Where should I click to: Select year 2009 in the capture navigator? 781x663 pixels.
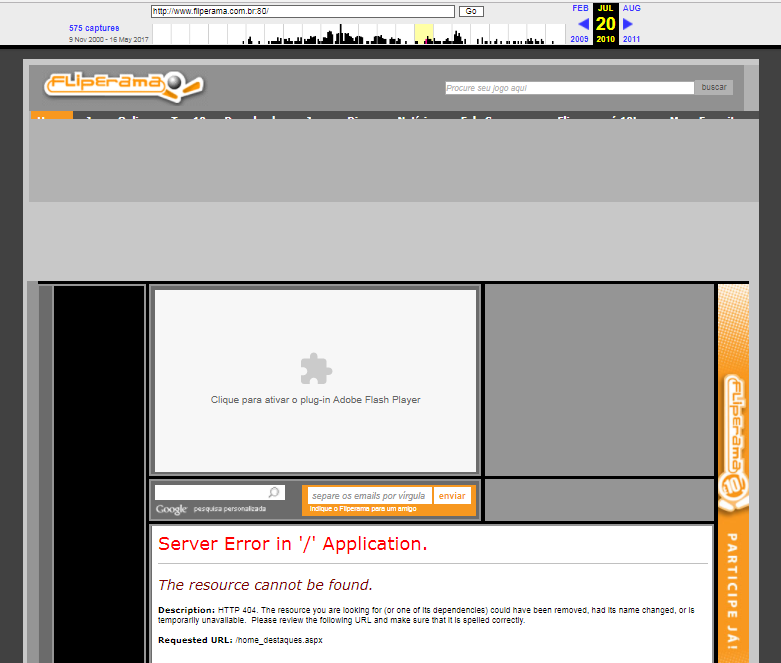pyautogui.click(x=579, y=39)
